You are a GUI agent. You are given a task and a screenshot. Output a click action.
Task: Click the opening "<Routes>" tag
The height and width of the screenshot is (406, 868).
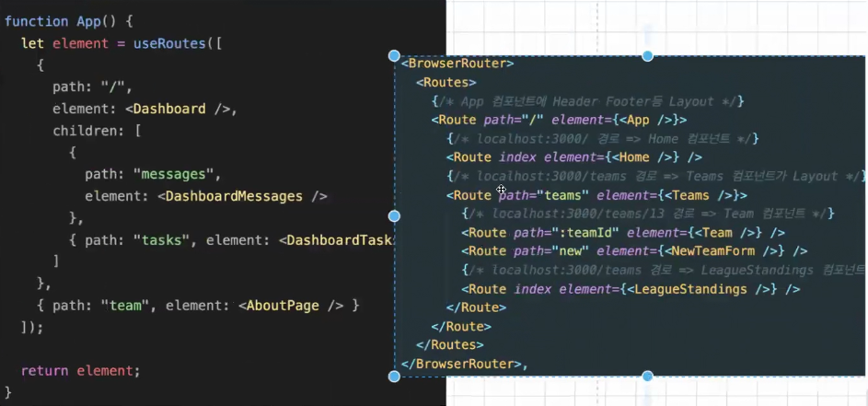click(x=446, y=82)
